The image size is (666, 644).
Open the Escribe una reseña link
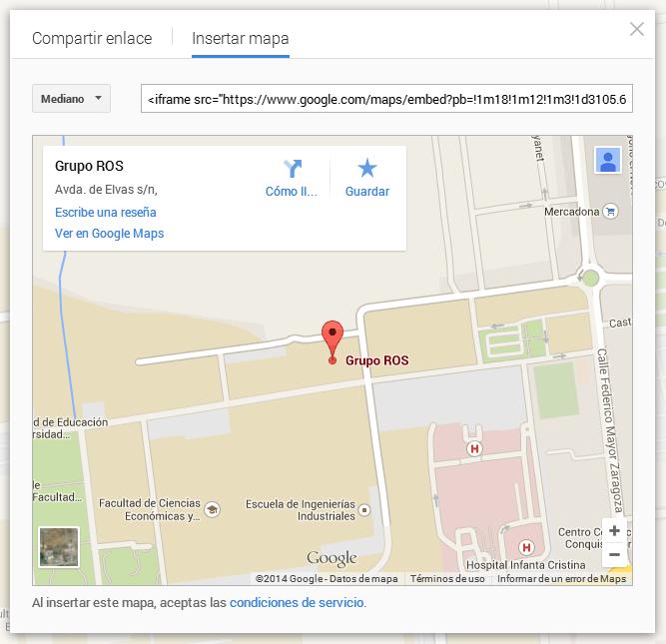coord(105,212)
